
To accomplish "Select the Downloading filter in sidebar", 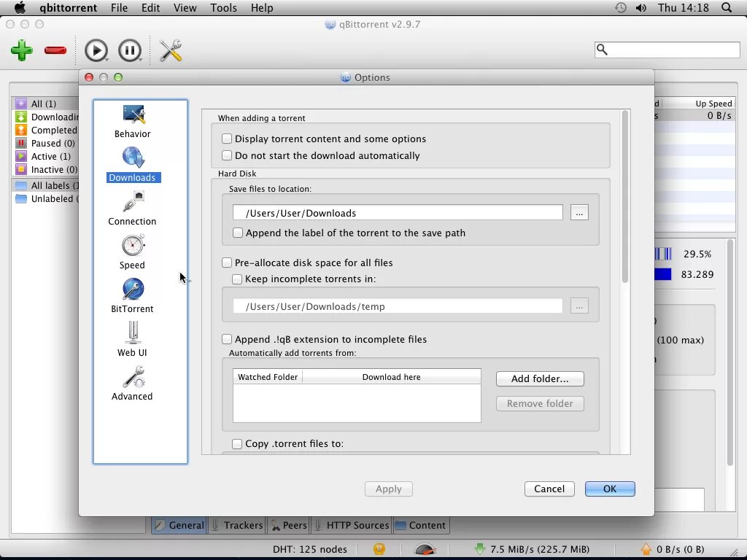I will click(46, 117).
